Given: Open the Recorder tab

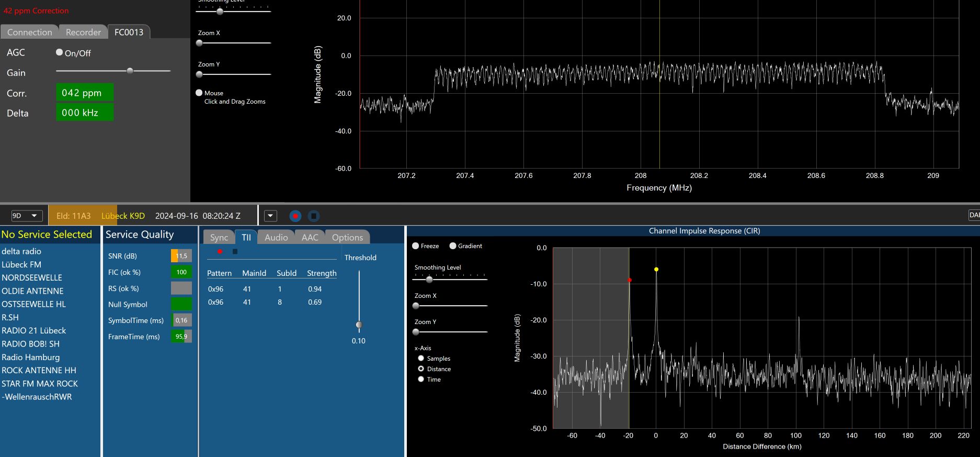Looking at the screenshot, I should pos(83,32).
